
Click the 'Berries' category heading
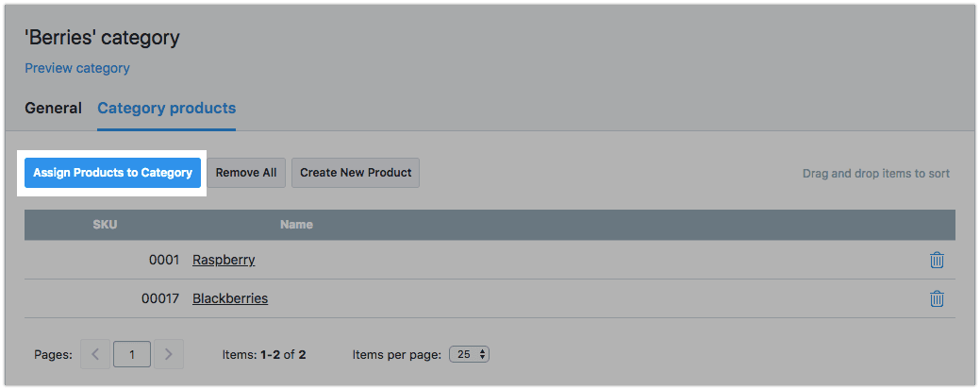(102, 39)
